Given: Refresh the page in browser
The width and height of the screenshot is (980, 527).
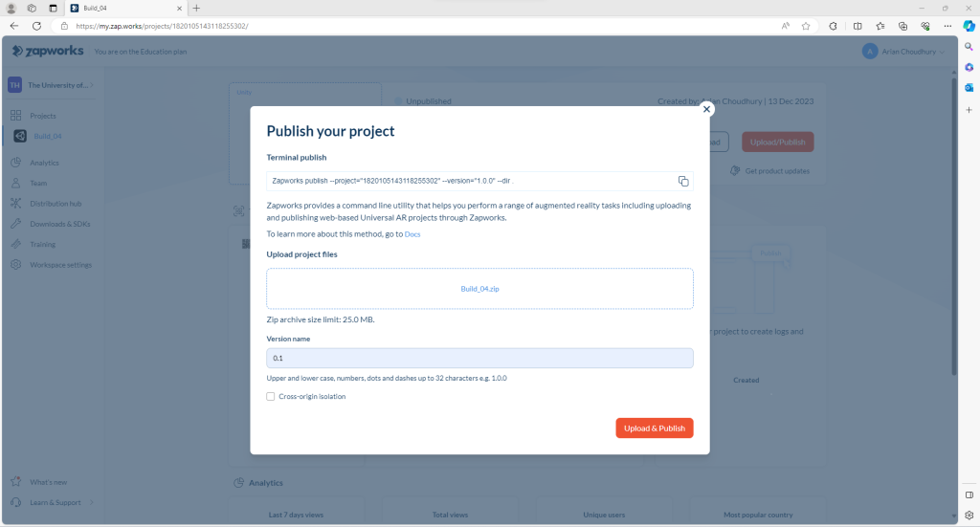Looking at the screenshot, I should point(36,26).
